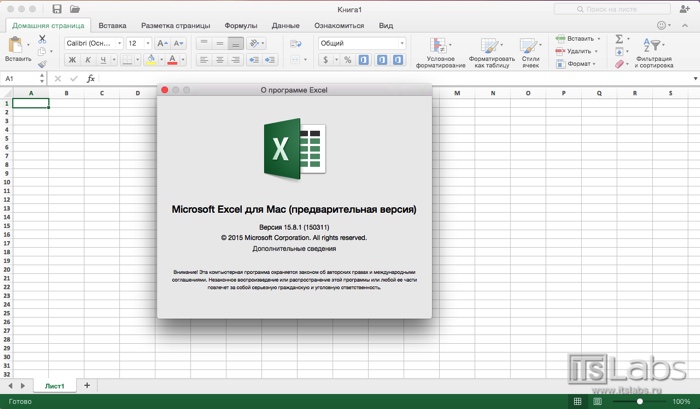
Task: Click the share person icon
Action: coord(684,9)
